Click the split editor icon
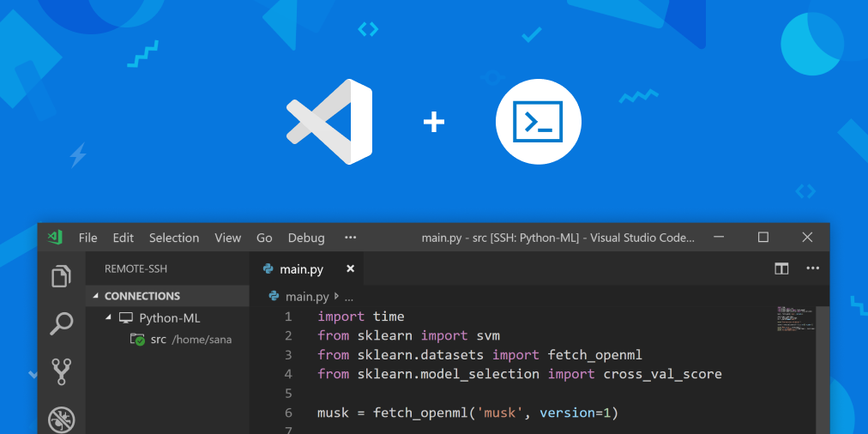 781,268
